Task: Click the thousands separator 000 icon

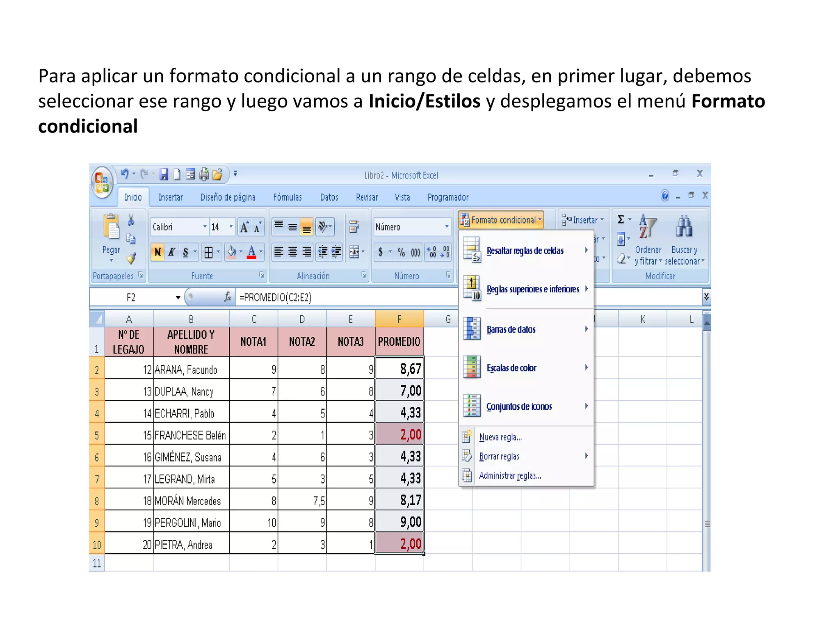Action: [x=415, y=252]
